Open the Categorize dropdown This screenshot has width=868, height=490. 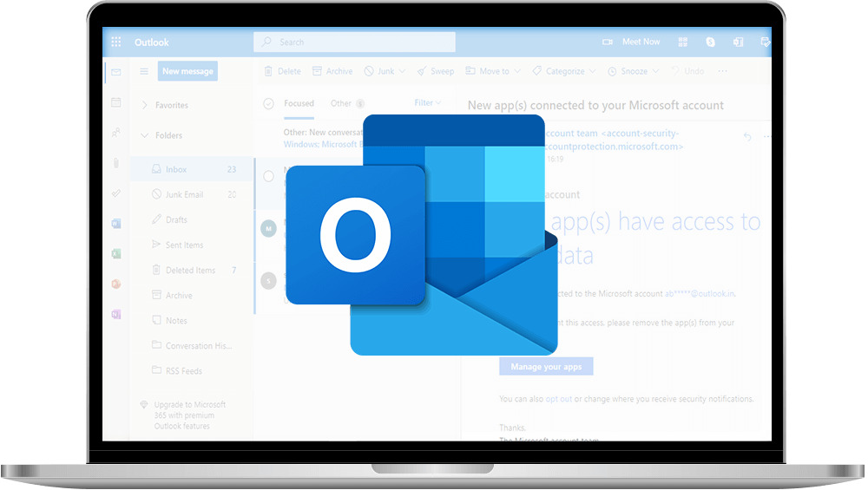click(564, 71)
